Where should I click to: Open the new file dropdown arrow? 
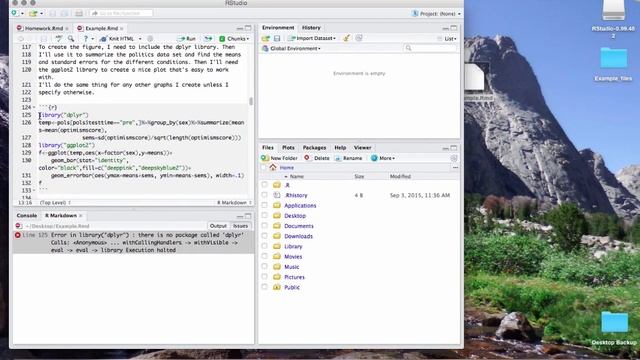coord(22,13)
